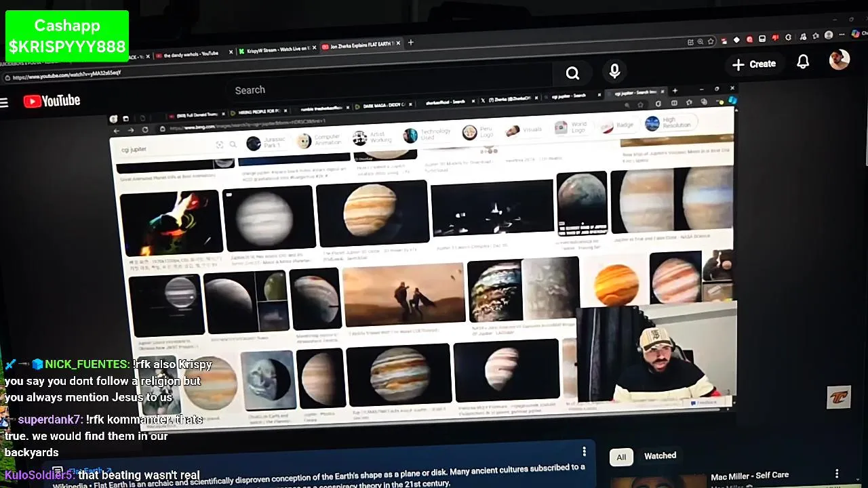Click the refresh icon in the Bing window
Viewport: 868px width, 488px height.
pos(145,129)
